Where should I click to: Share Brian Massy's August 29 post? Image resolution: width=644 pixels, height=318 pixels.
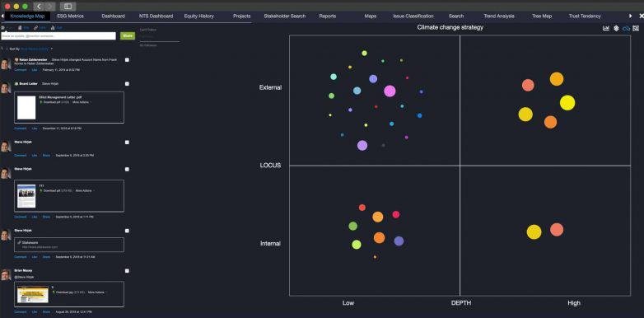click(46, 312)
